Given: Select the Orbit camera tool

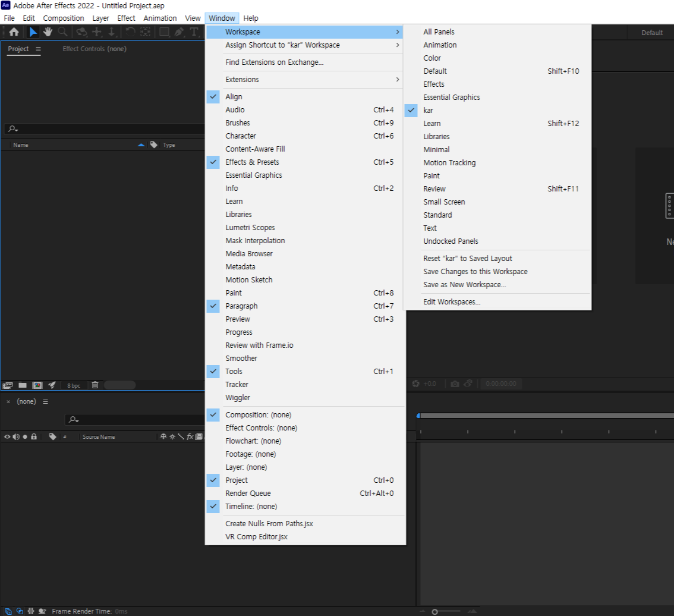Looking at the screenshot, I should 81,32.
